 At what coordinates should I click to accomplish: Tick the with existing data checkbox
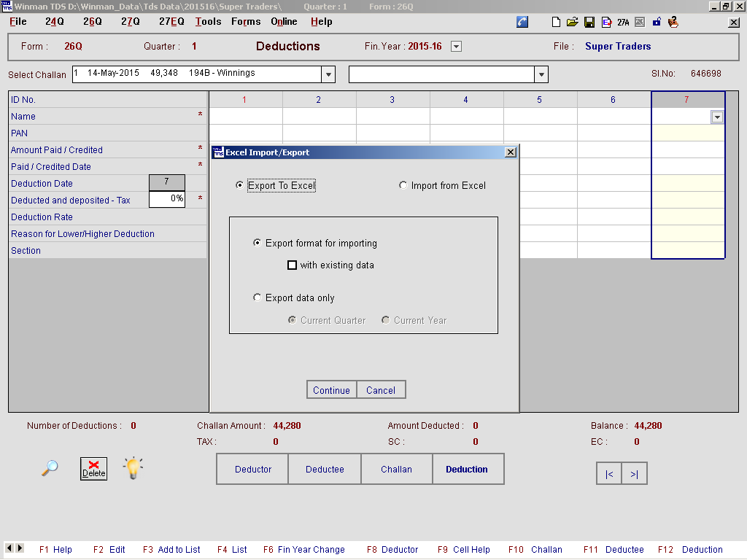pos(293,265)
